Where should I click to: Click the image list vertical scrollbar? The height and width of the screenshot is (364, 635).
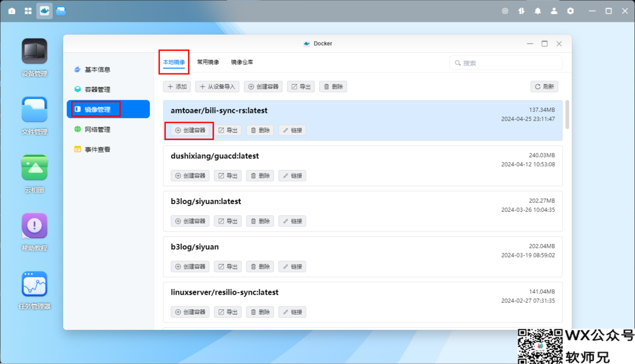tap(567, 115)
